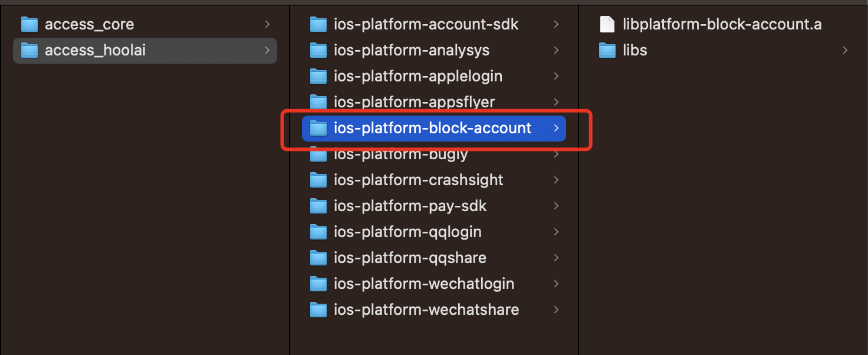The width and height of the screenshot is (868, 355).
Task: Click chevron next to ios-platform-qqlogin
Action: point(556,232)
